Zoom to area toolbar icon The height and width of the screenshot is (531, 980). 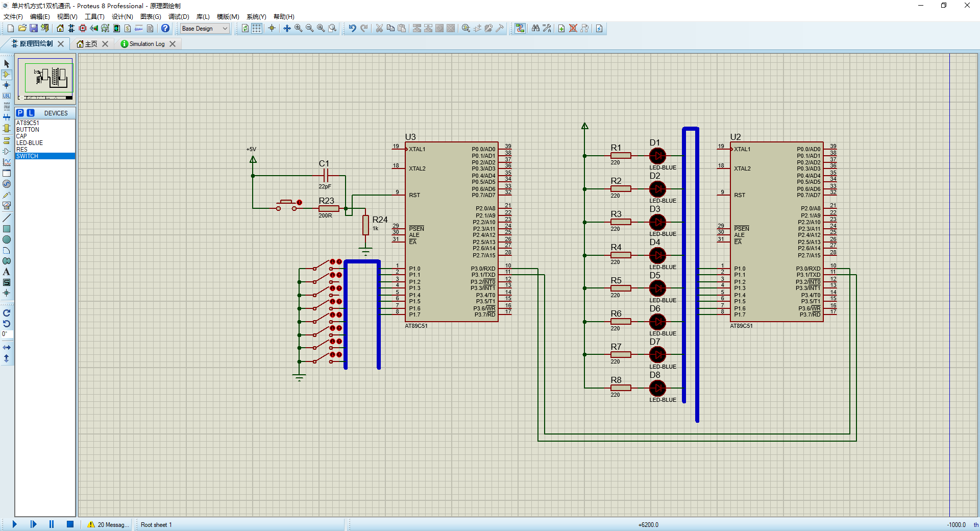point(332,28)
